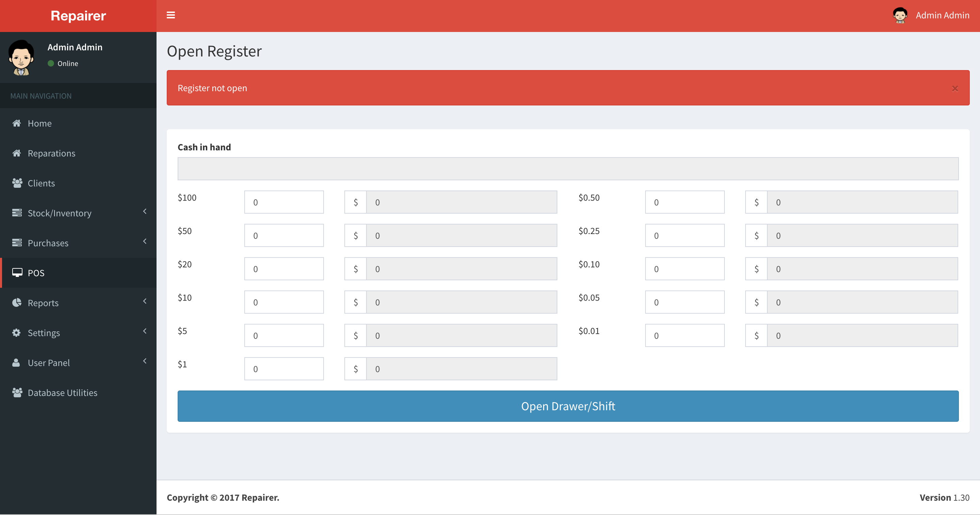Click the $100 subtotal amount field
Viewport: 980px width, 515px height.
[461, 202]
